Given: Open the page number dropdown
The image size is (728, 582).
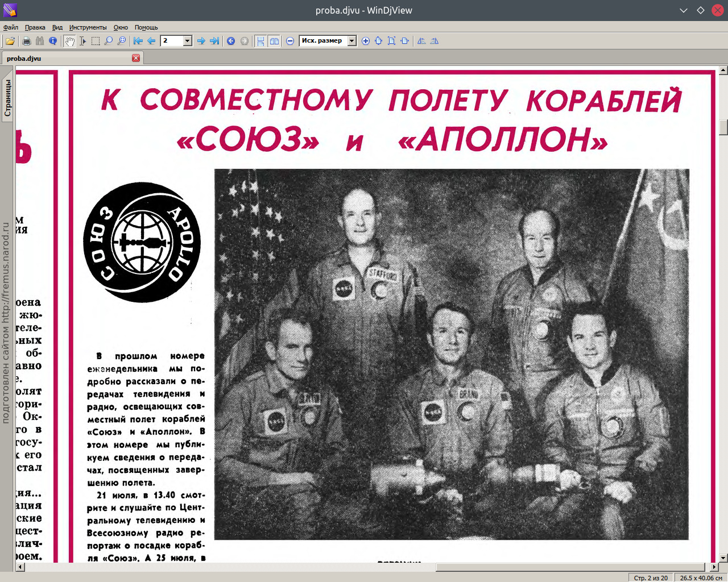Looking at the screenshot, I should [x=187, y=41].
